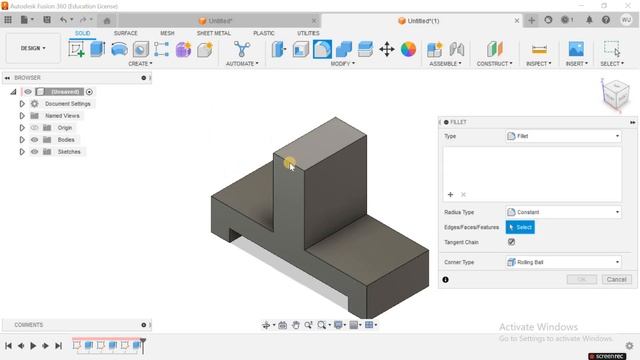
Task: Select the Measure tool
Action: coord(539,49)
